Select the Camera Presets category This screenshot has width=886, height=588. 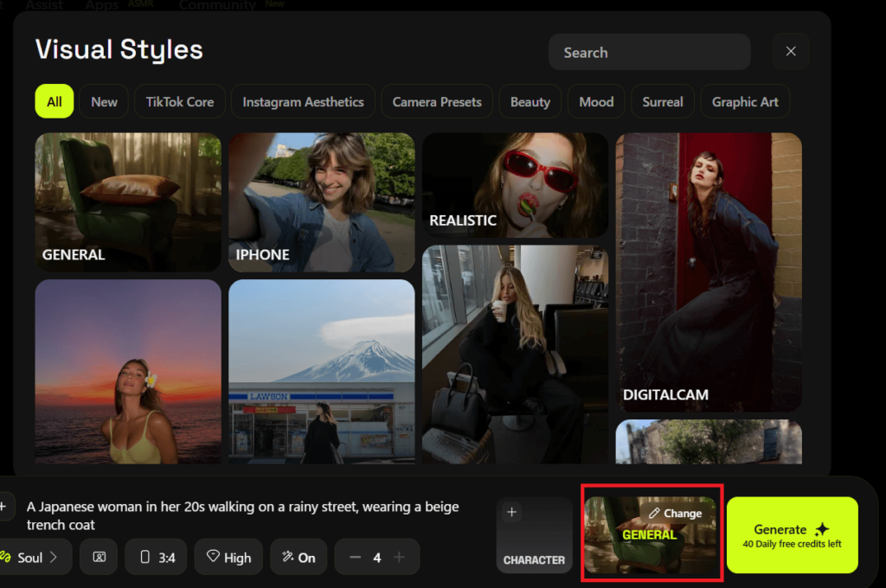tap(437, 102)
